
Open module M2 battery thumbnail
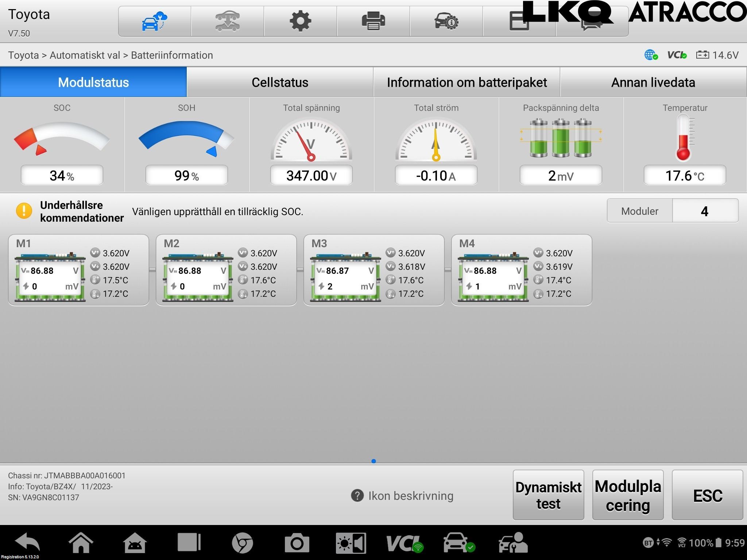[x=198, y=276]
